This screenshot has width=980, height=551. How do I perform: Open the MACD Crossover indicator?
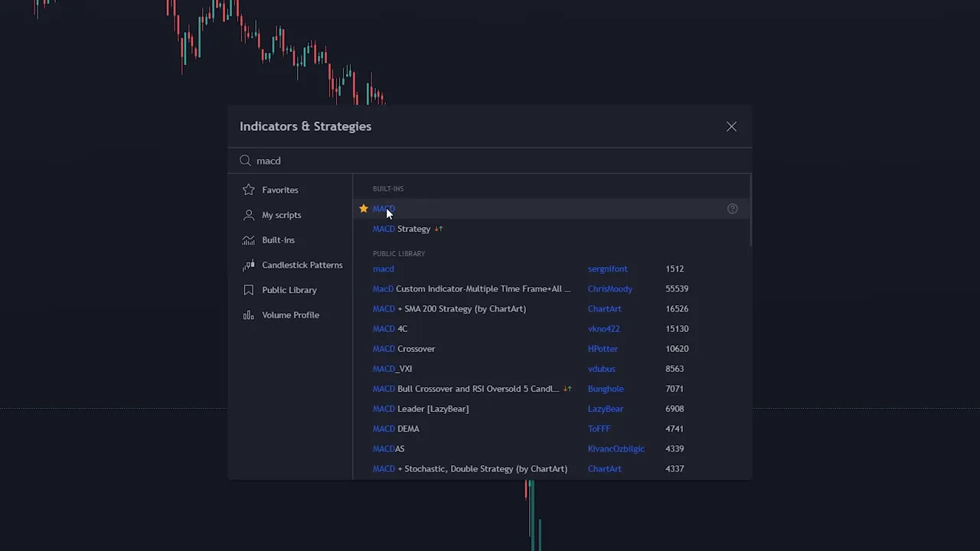click(403, 348)
